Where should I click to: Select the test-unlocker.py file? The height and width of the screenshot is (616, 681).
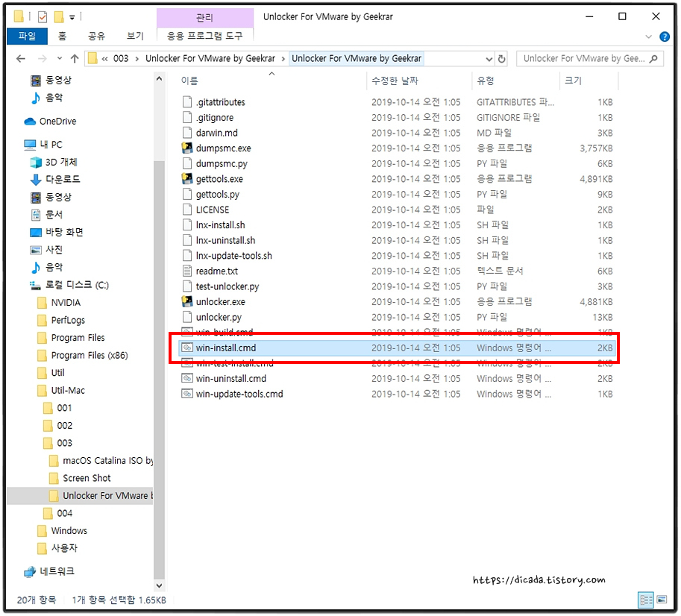click(227, 286)
